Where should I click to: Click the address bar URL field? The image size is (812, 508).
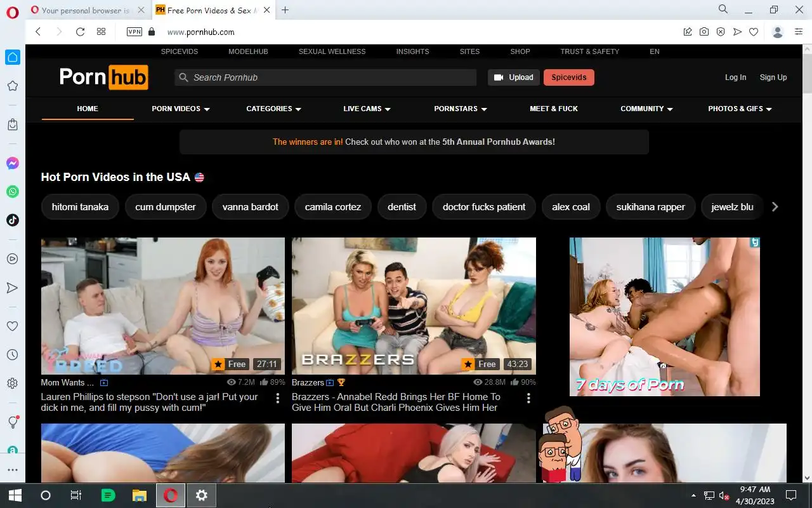419,32
